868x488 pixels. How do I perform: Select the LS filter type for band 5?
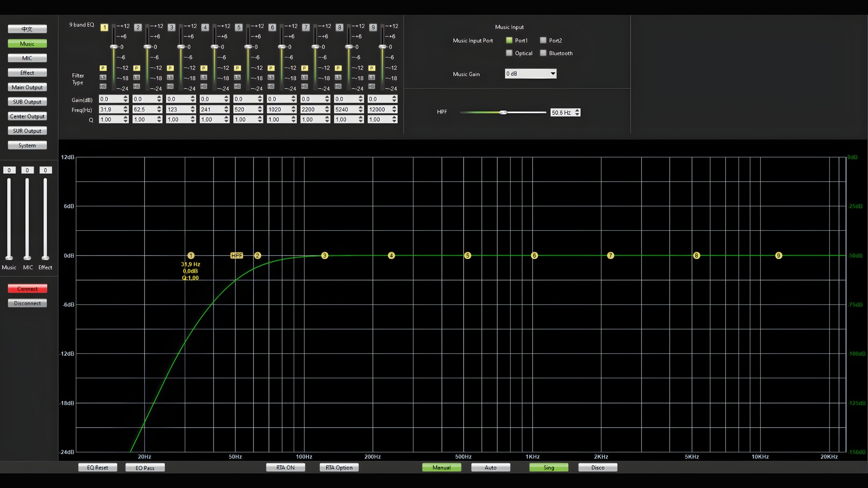click(x=237, y=77)
